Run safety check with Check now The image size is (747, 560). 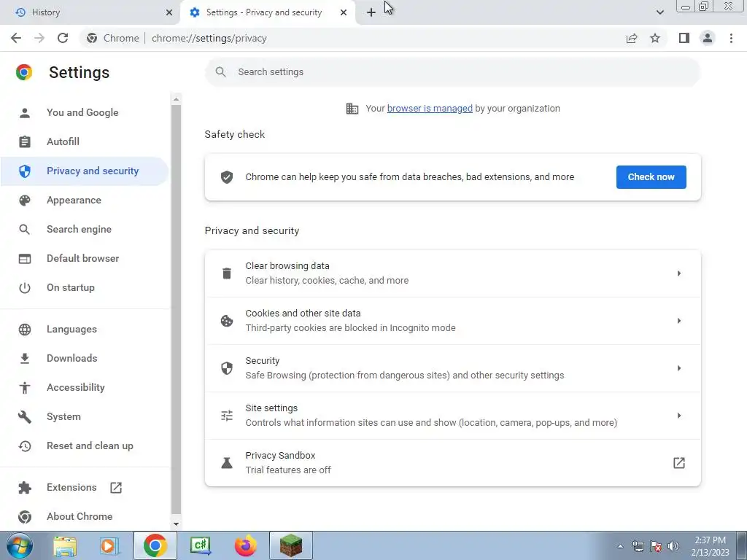click(x=651, y=177)
